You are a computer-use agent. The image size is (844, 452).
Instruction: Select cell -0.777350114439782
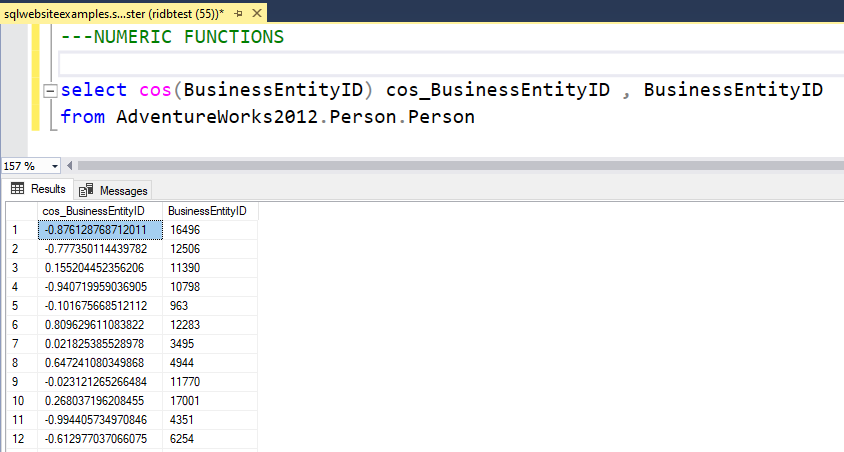[x=100, y=249]
